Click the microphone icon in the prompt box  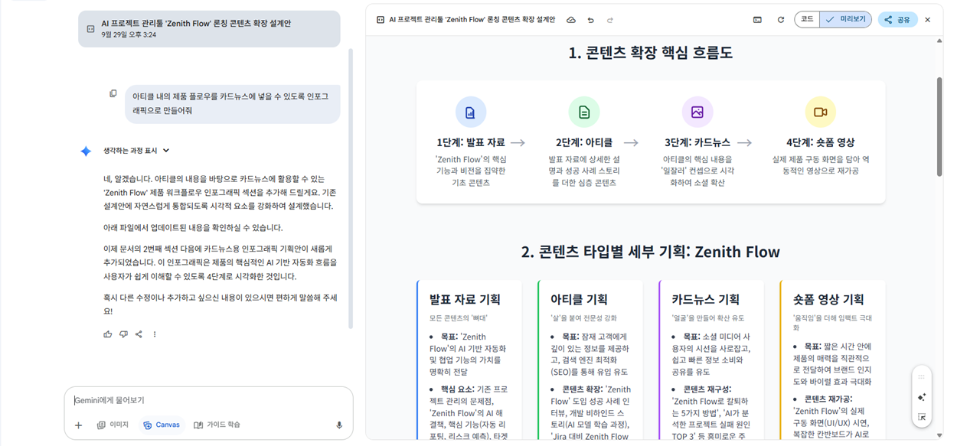(x=339, y=425)
